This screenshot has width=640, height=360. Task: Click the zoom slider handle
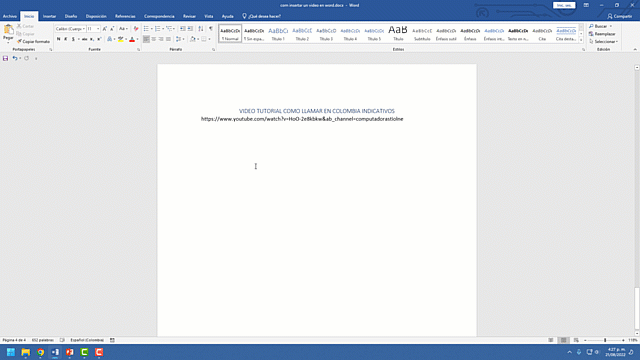coord(605,340)
